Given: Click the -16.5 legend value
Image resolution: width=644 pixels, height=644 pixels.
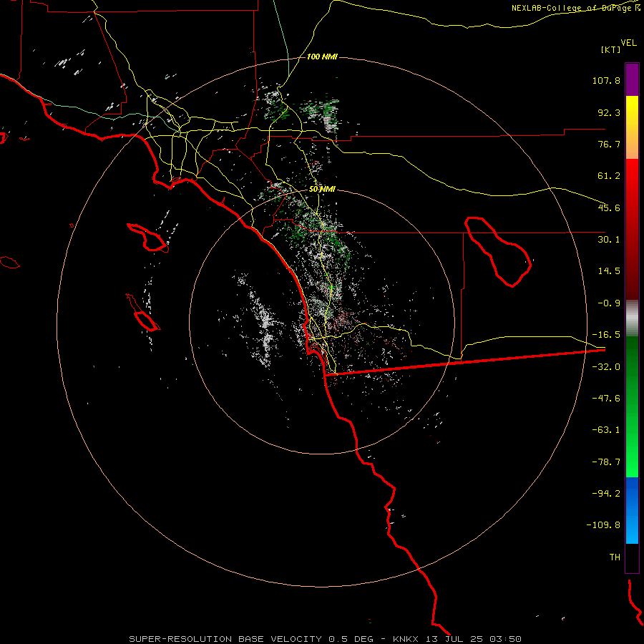Looking at the screenshot, I should pyautogui.click(x=606, y=335).
